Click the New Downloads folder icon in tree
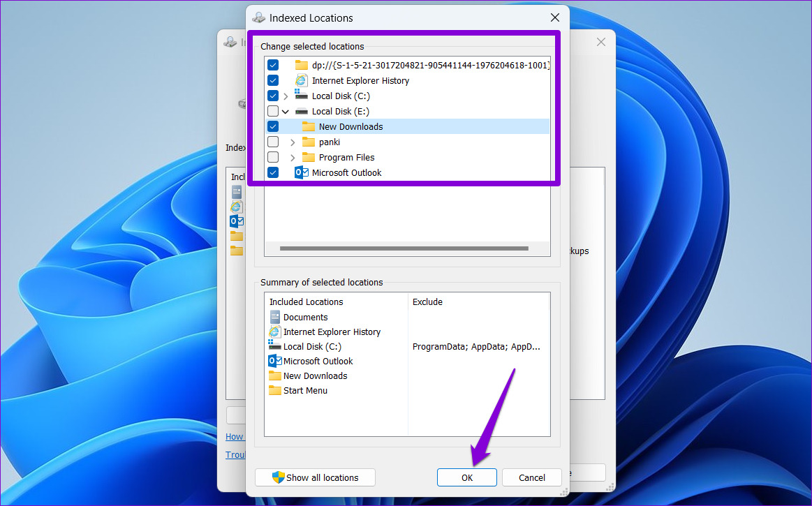 pos(309,127)
